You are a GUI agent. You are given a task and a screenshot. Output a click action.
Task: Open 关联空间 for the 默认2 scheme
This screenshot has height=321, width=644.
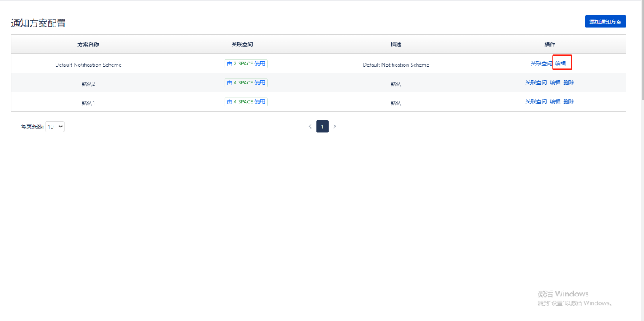coord(536,83)
